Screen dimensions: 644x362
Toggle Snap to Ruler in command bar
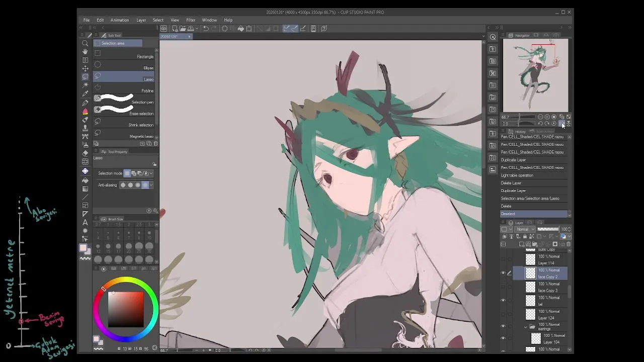point(286,29)
